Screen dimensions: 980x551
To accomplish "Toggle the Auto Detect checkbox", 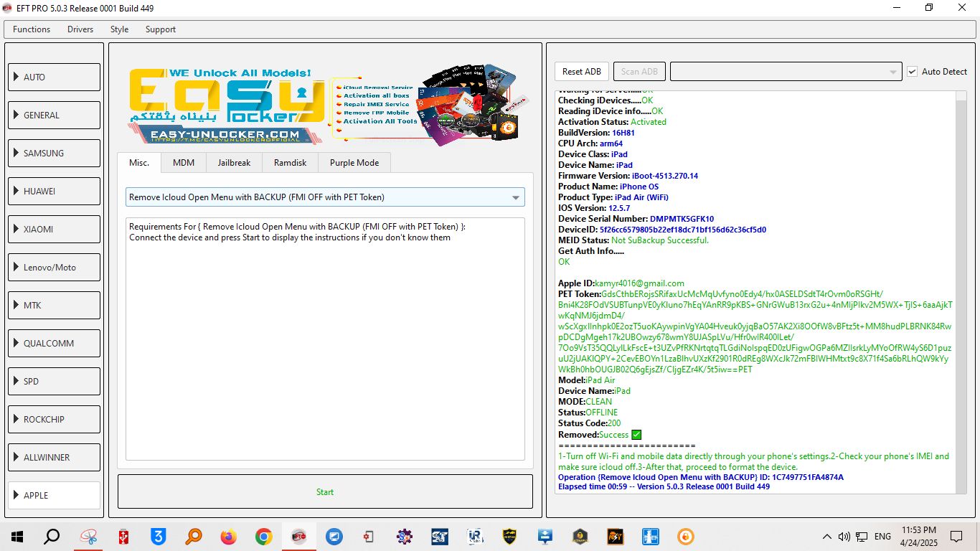I will [x=913, y=71].
